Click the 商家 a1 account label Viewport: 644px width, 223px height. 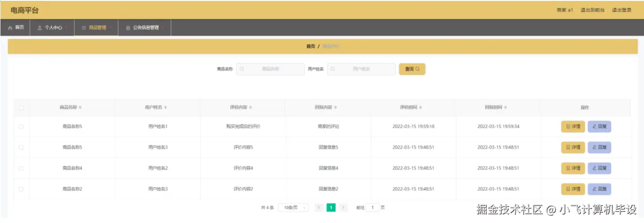[x=565, y=10]
